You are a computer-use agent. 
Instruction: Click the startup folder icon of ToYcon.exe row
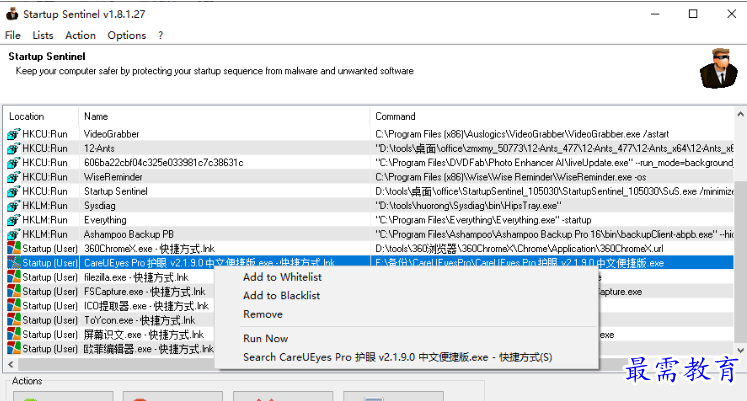14,320
